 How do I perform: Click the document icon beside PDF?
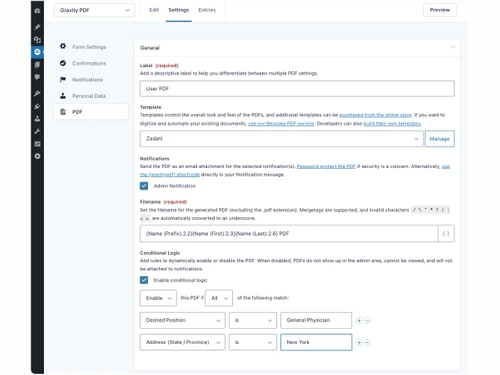point(63,112)
